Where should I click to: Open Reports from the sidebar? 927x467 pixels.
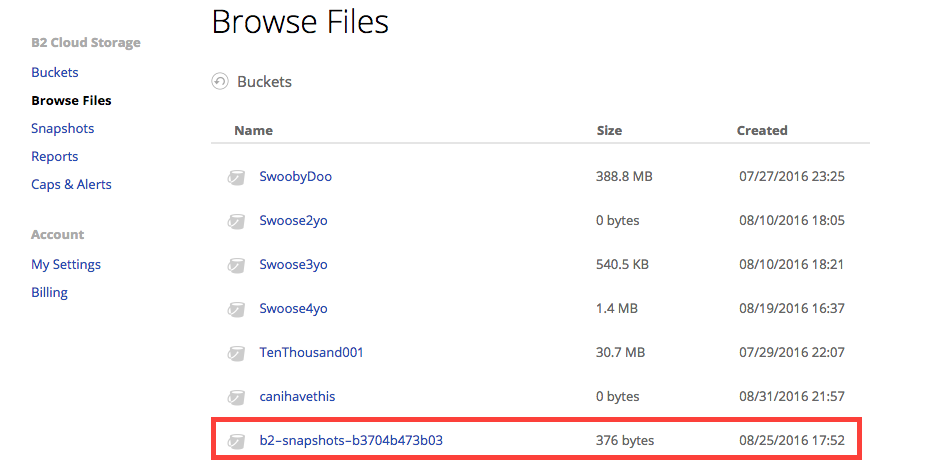tap(55, 156)
